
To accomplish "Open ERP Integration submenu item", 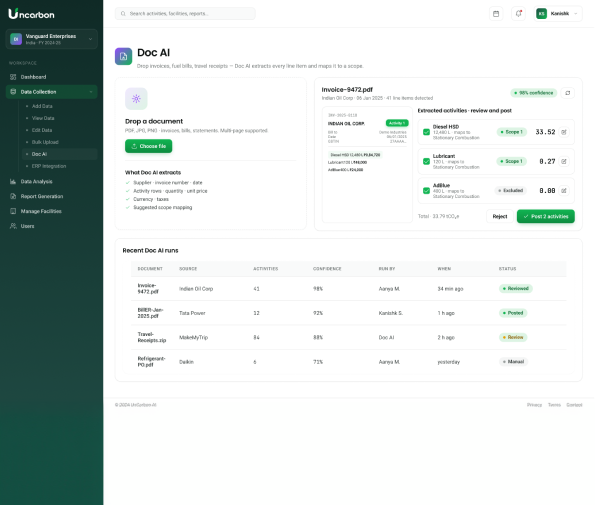I will point(49,166).
